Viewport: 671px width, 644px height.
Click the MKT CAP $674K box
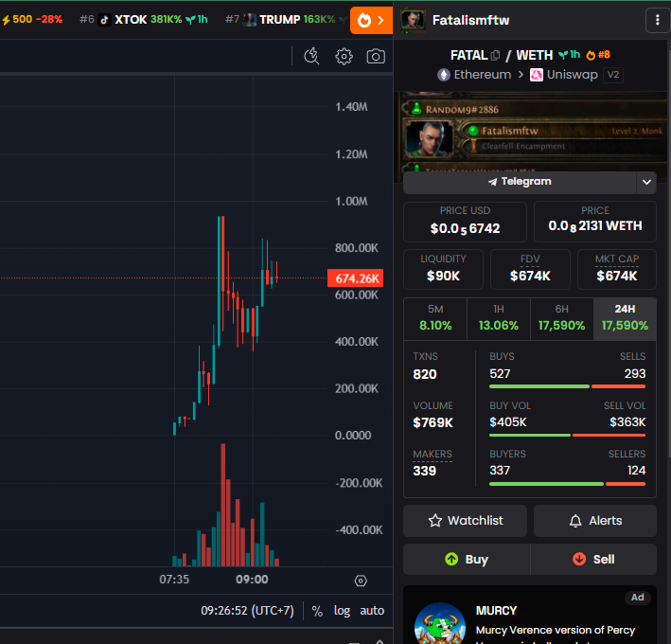[x=617, y=270]
